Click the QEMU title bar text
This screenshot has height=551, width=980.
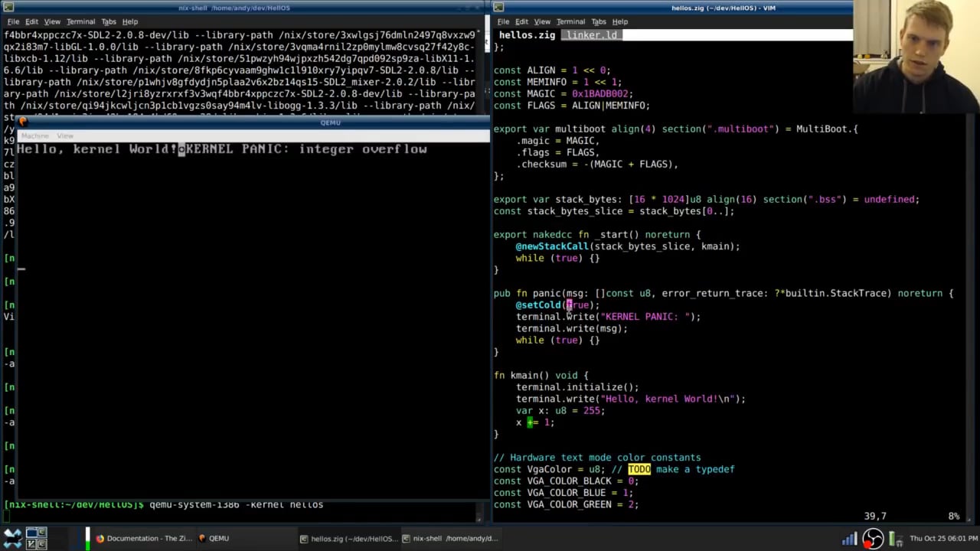tap(330, 122)
